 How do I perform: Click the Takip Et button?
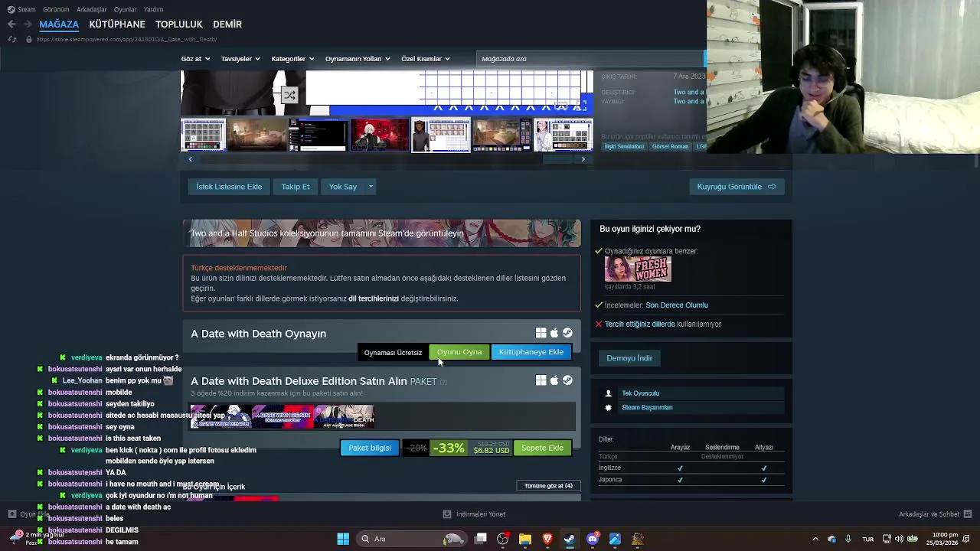point(296,187)
